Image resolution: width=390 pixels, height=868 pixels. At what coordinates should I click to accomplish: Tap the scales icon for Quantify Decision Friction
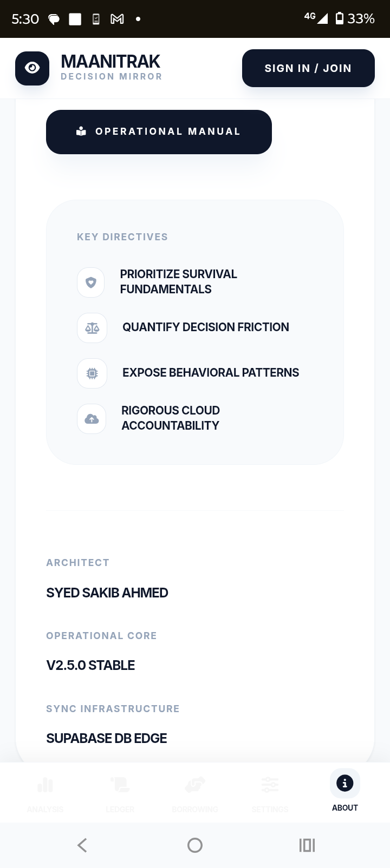coord(92,328)
